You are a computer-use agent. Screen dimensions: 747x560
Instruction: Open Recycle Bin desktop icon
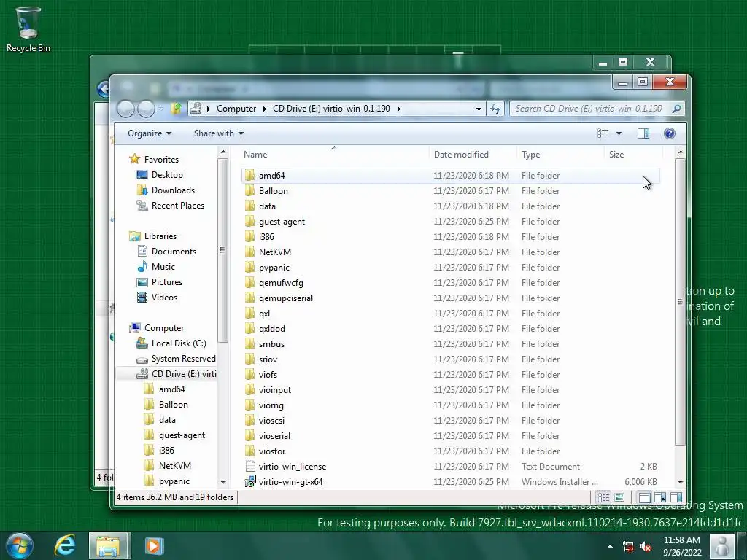pyautogui.click(x=28, y=29)
